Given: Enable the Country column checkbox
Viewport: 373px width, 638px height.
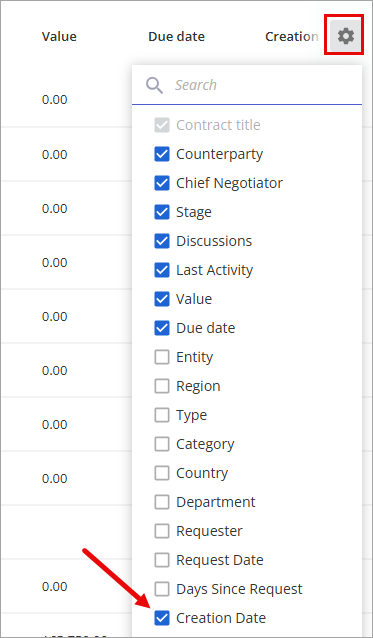Looking at the screenshot, I should pyautogui.click(x=162, y=473).
